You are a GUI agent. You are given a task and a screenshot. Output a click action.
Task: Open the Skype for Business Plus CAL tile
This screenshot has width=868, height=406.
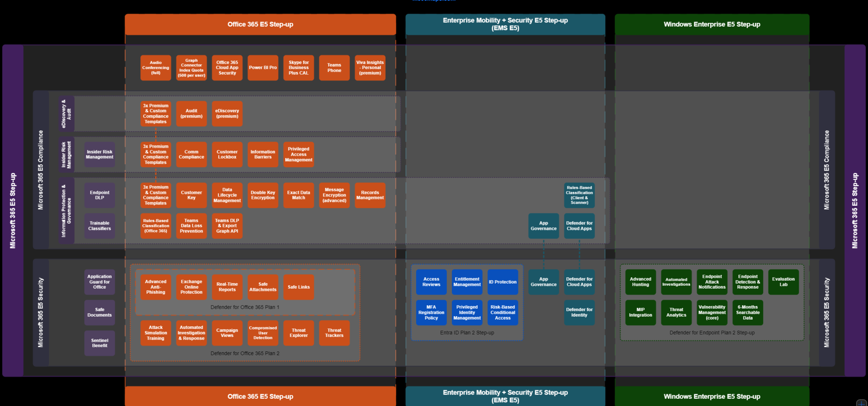(x=299, y=68)
